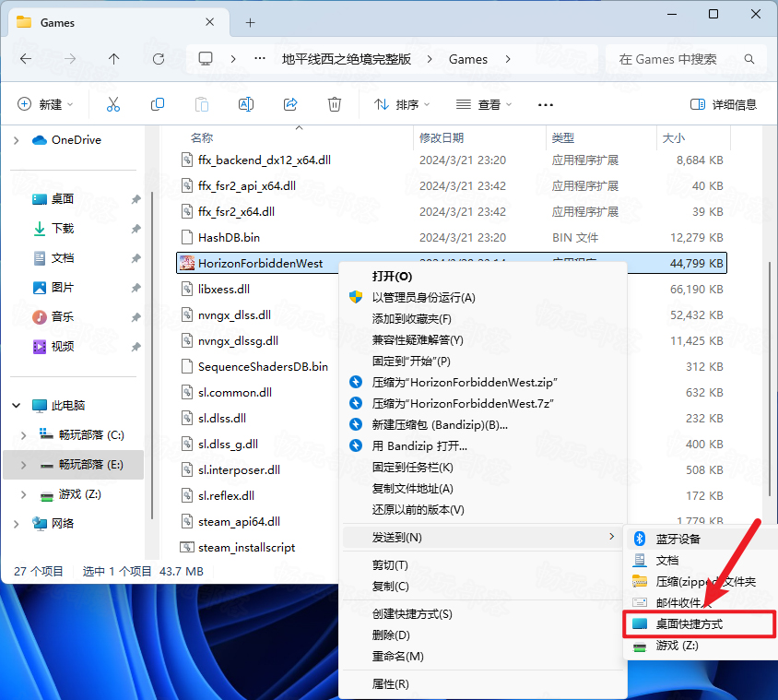Click the rename toolbar icon

pyautogui.click(x=246, y=104)
